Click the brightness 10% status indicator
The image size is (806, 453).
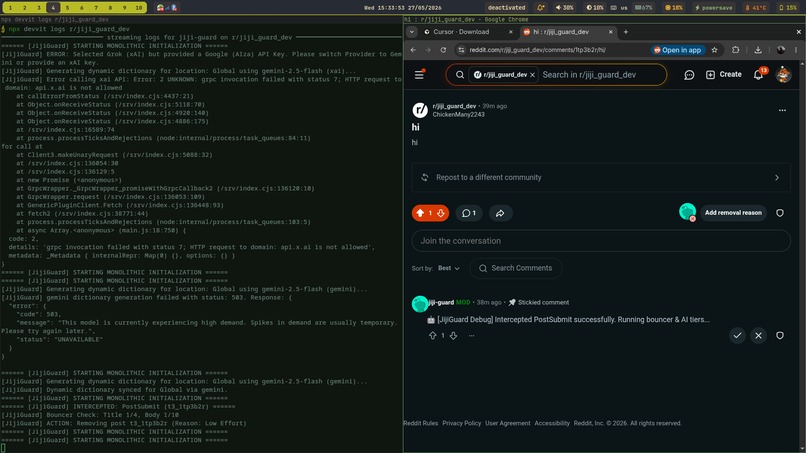tap(595, 8)
